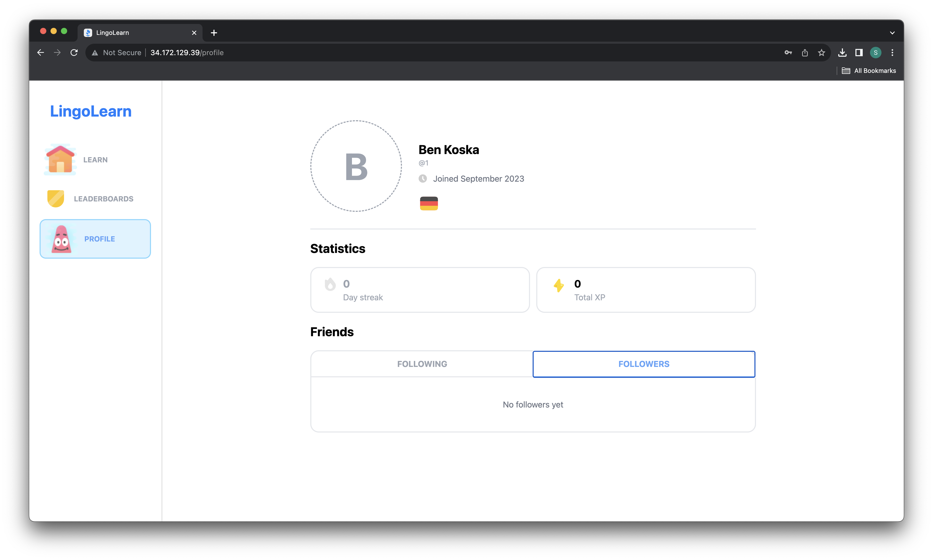
Task: Open a new browser tab
Action: coord(214,33)
